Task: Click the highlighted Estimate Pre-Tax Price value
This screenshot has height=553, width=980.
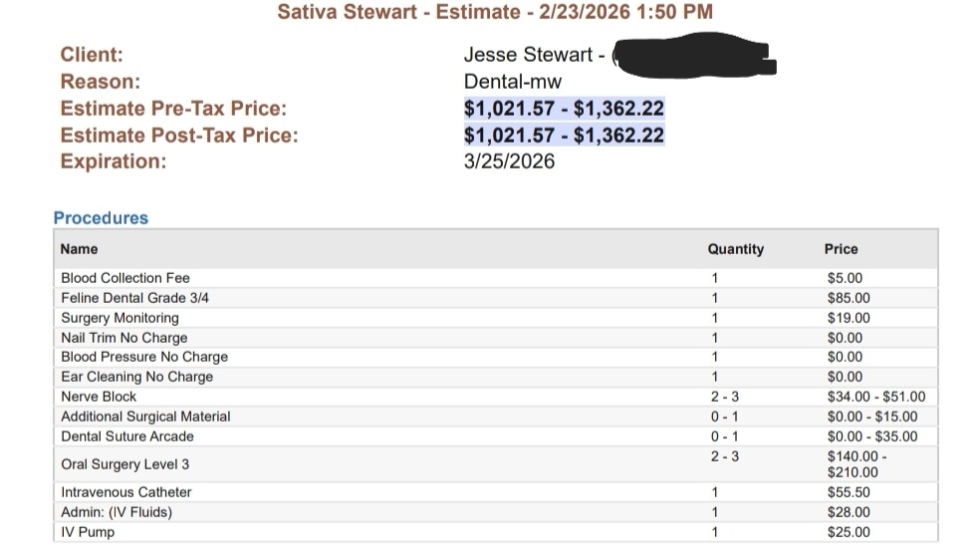Action: (564, 109)
